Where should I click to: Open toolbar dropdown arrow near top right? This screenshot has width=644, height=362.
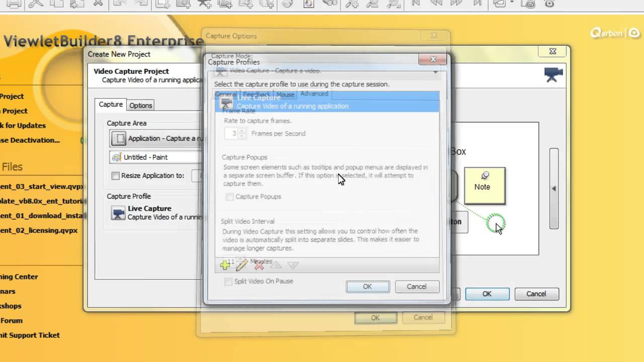click(512, 3)
